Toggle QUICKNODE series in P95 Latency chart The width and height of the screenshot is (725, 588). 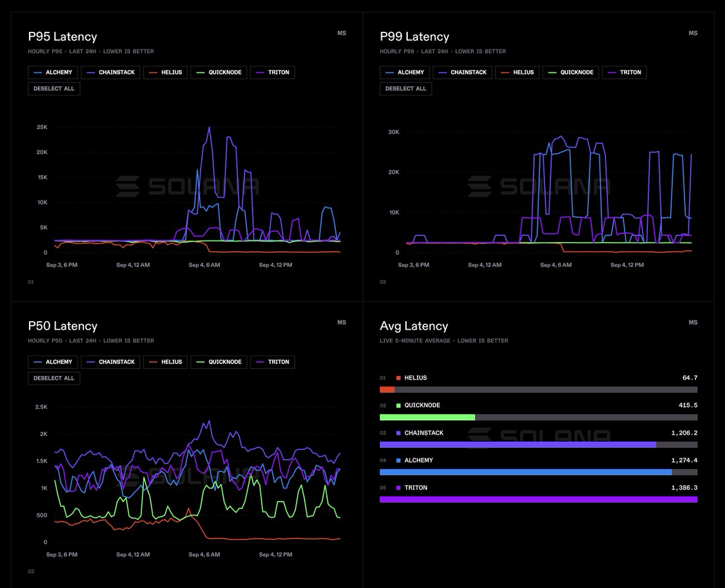click(x=219, y=72)
